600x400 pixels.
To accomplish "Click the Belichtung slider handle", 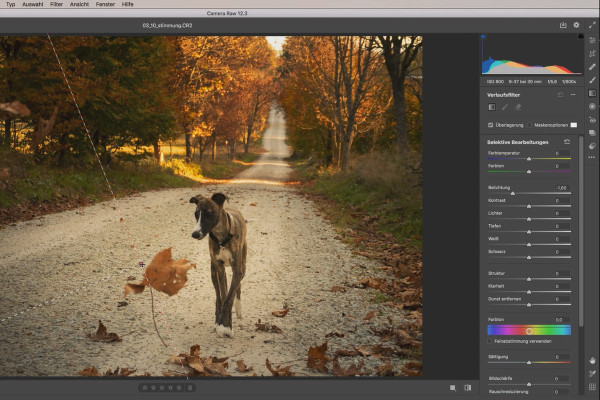I will (x=513, y=193).
